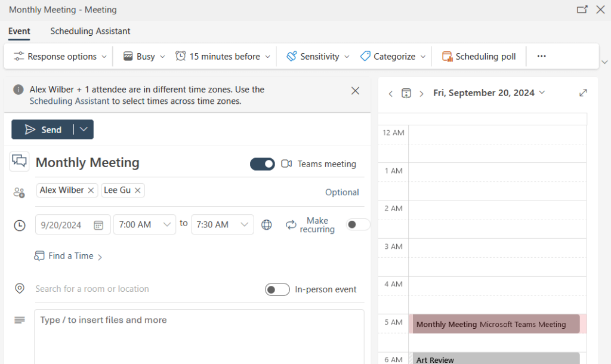Click the recurring arrows icon

pos(291,225)
